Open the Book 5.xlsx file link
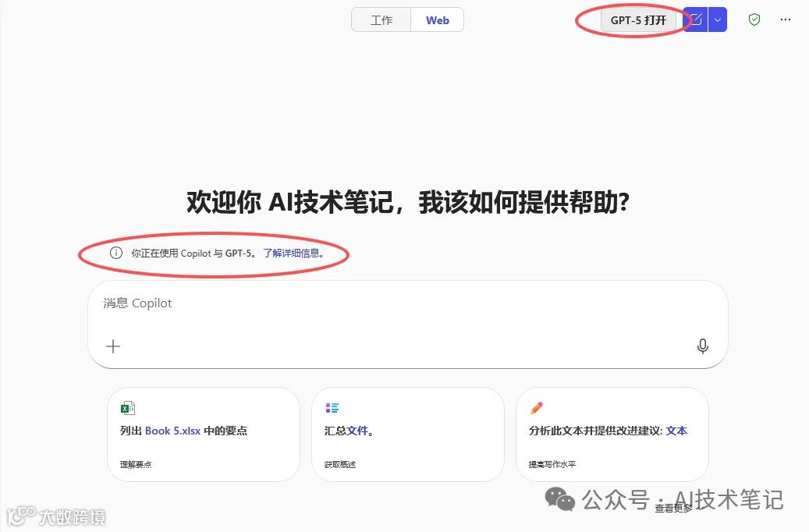The image size is (809, 532). click(173, 431)
